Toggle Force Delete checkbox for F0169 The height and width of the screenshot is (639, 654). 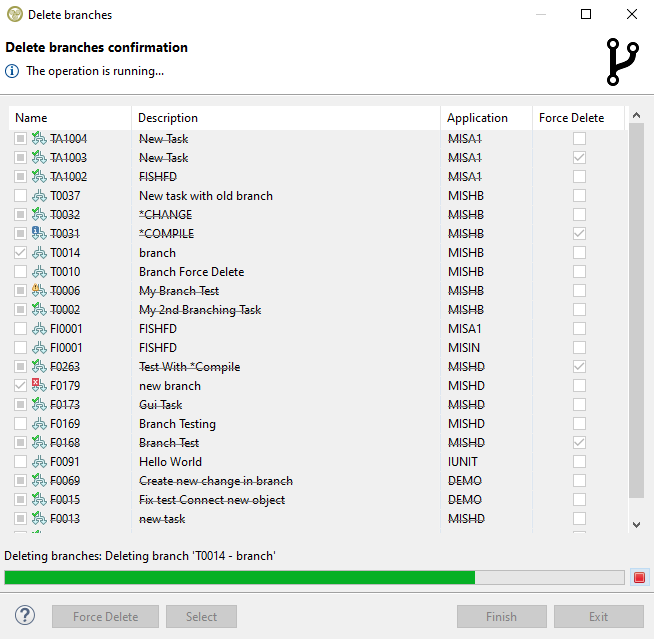tap(579, 424)
